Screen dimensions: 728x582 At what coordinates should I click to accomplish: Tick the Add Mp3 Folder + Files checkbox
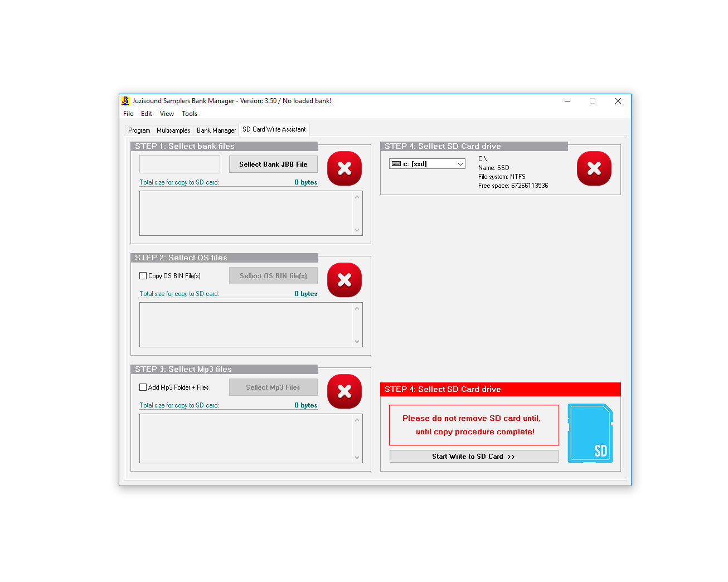(x=143, y=387)
